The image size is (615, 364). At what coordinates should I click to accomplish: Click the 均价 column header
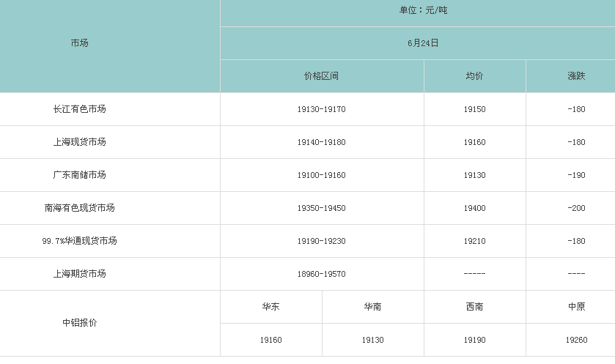coord(474,76)
